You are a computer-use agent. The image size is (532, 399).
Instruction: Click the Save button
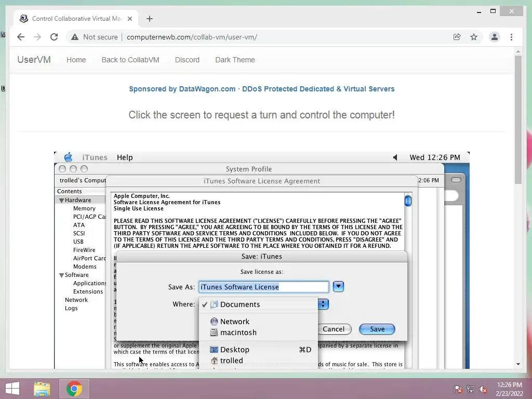[x=377, y=329]
